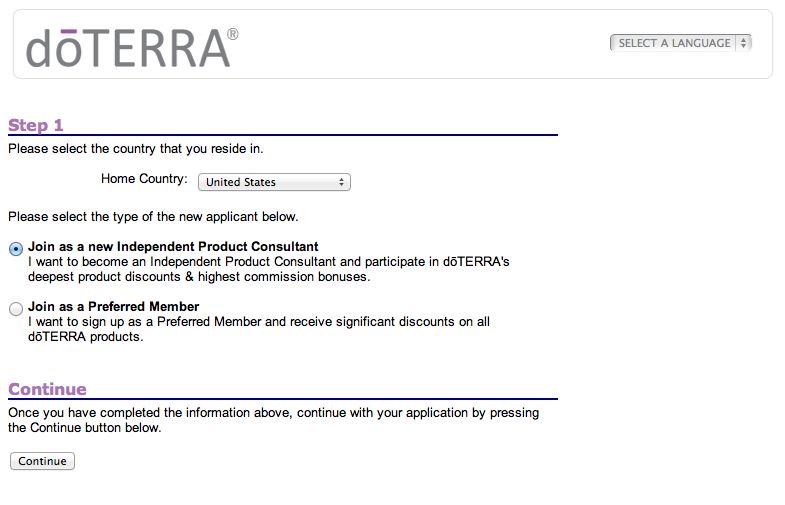Click 'Please select the country' instruction text
The height and width of the screenshot is (505, 785).
[136, 149]
